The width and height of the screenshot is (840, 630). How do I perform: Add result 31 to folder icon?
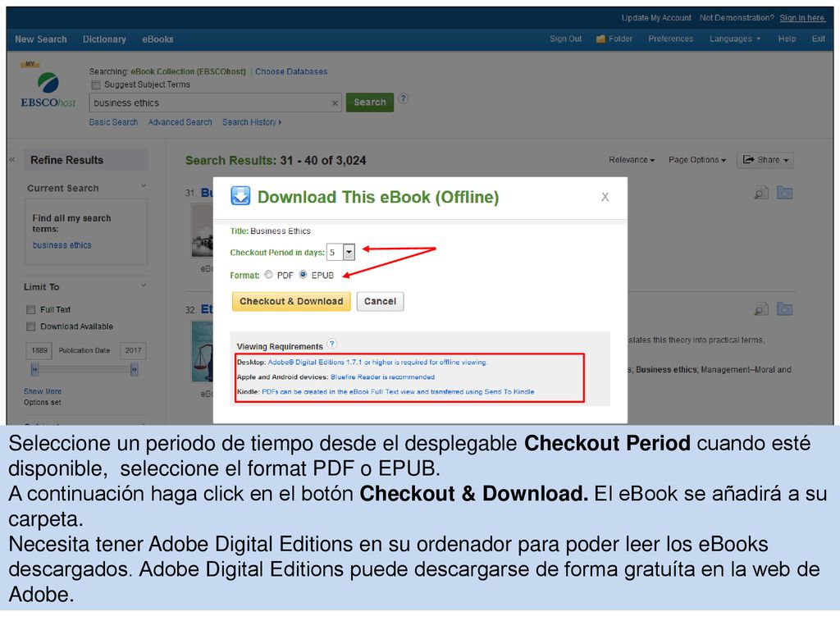click(x=785, y=193)
